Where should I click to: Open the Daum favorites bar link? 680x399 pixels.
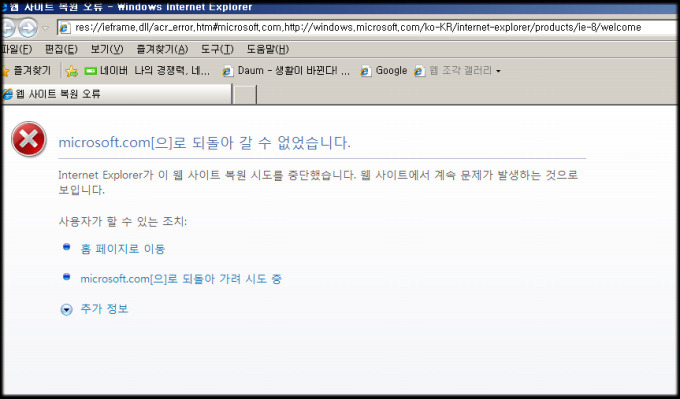[x=285, y=71]
